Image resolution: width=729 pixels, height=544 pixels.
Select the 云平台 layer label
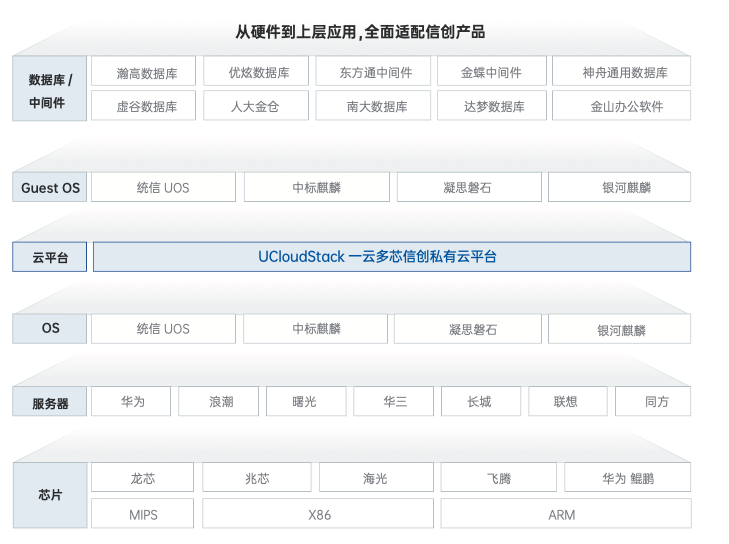tap(50, 257)
